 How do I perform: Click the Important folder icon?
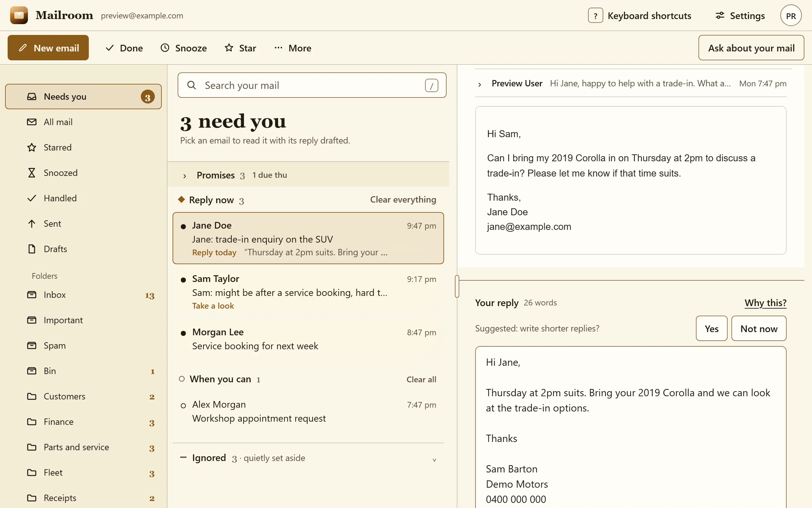31,320
